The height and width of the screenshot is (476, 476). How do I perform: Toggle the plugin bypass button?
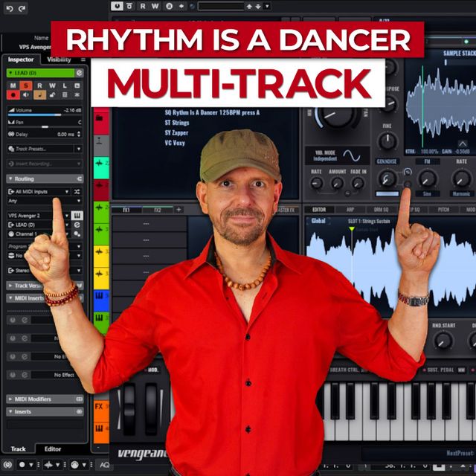tap(129, 6)
